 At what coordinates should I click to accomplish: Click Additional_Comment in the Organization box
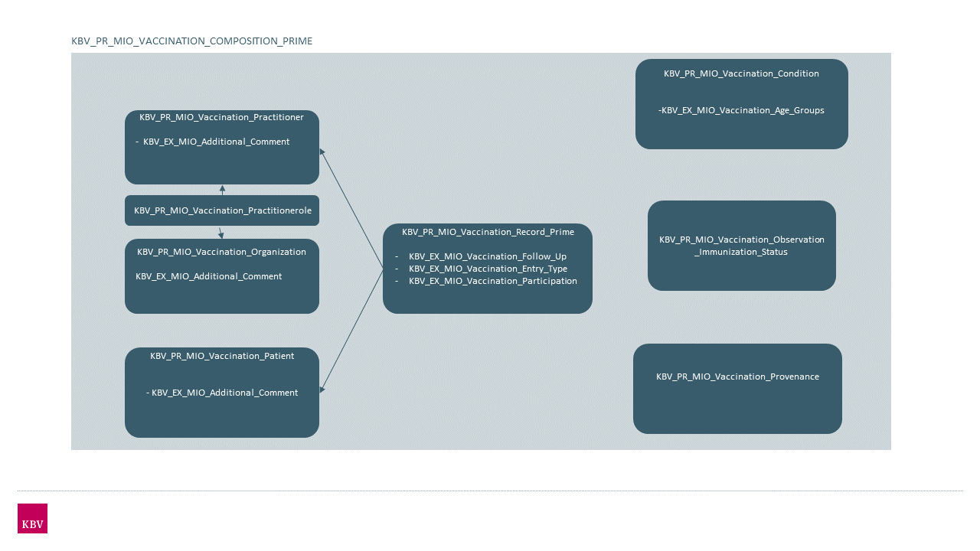208,276
